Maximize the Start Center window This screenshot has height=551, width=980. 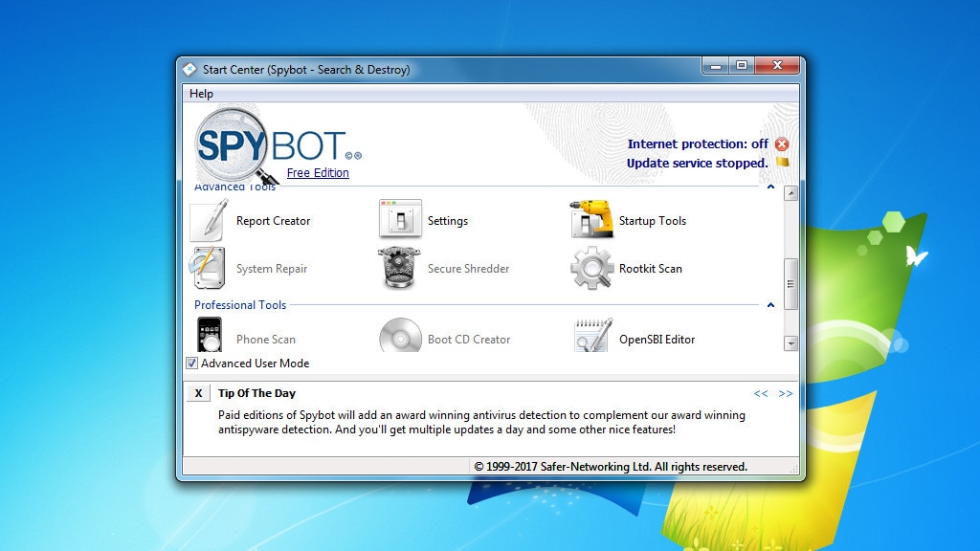point(742,66)
